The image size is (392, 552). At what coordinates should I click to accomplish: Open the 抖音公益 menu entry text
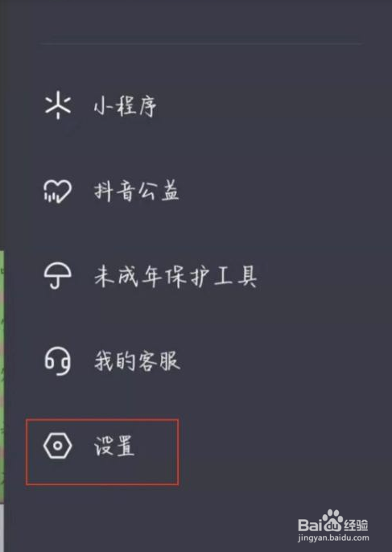pos(136,192)
